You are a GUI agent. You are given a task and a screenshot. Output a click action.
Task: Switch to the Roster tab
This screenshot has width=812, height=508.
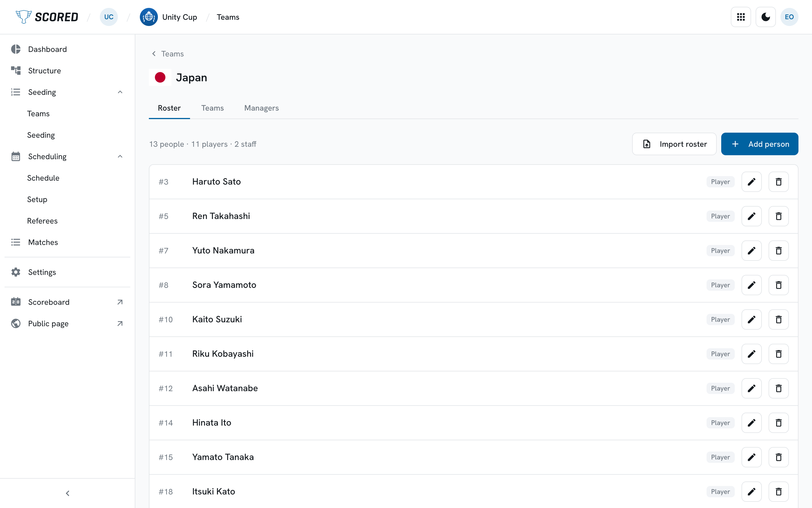[169, 108]
